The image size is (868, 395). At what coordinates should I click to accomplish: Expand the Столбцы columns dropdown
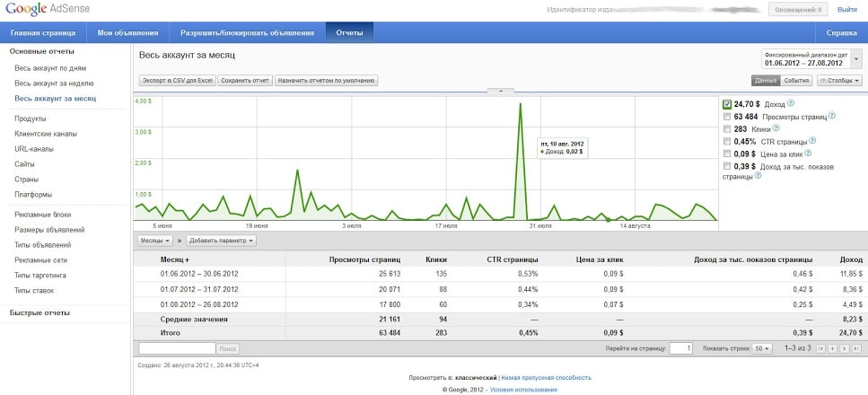pos(839,81)
